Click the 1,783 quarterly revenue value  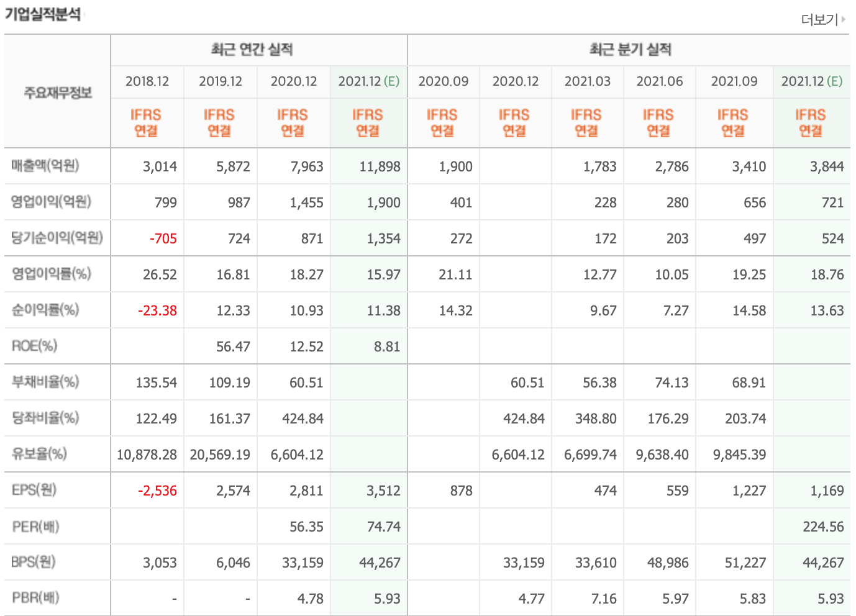coord(599,166)
